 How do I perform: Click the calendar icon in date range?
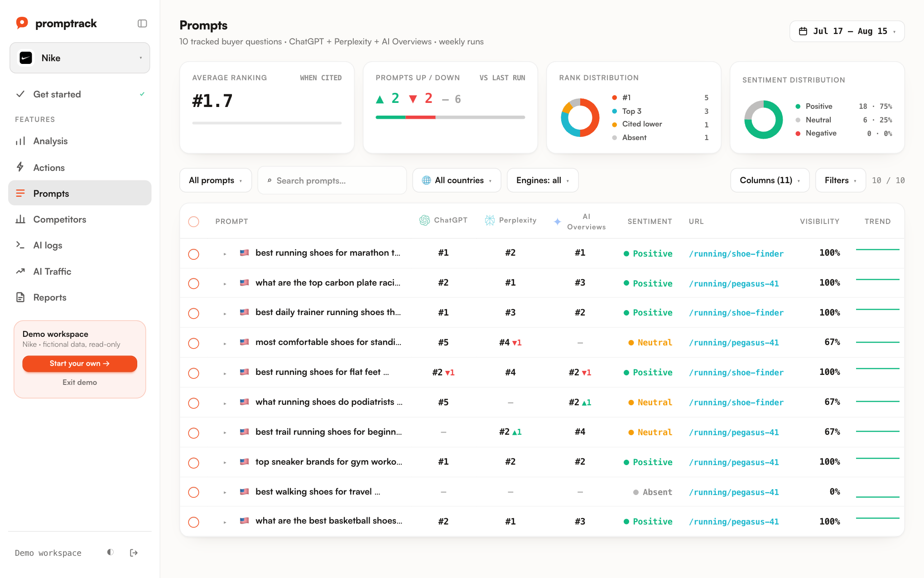(x=803, y=31)
